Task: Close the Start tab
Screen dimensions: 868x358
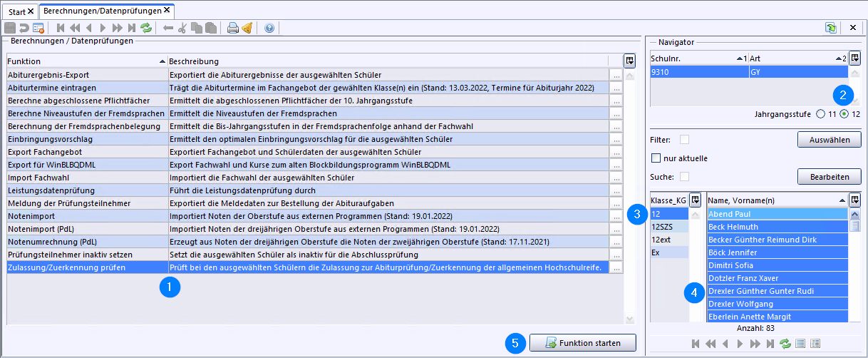Action: 31,12
